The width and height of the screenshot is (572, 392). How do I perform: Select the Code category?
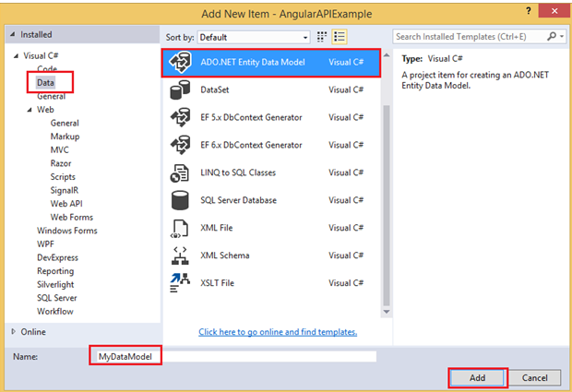coord(47,69)
